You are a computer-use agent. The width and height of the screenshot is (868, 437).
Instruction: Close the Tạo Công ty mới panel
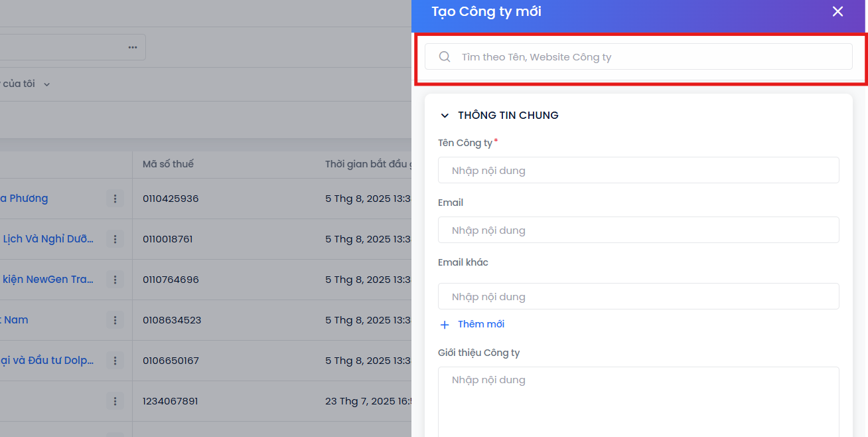[837, 12]
